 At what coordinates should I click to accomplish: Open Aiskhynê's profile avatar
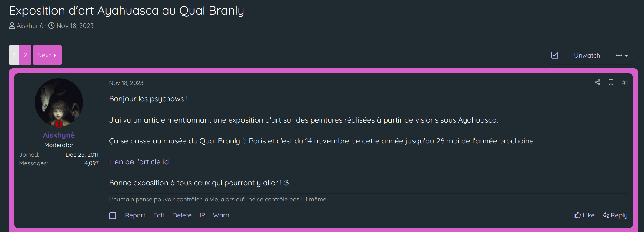tap(59, 103)
